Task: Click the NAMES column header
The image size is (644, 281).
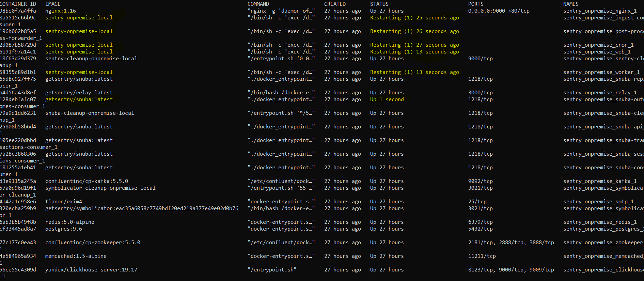Action: 571,4
